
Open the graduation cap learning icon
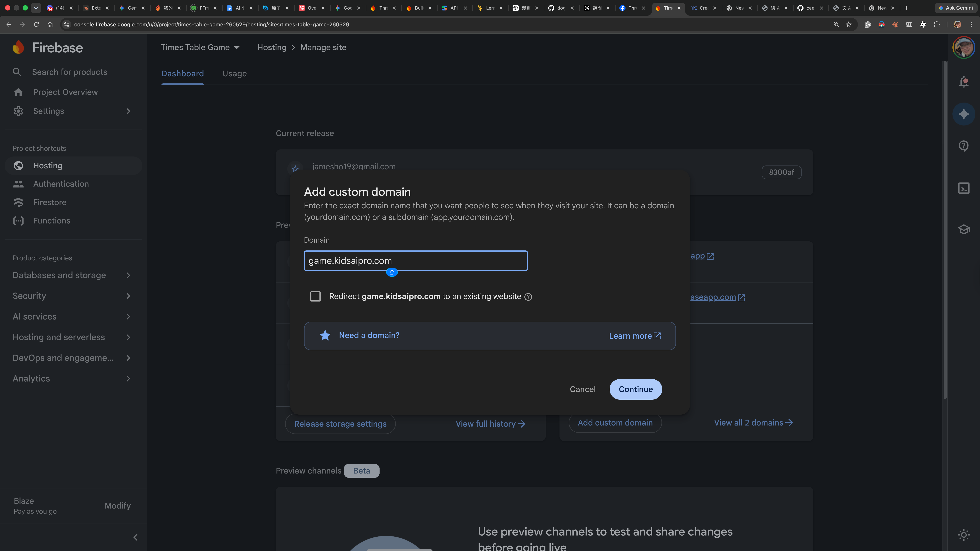click(x=964, y=229)
